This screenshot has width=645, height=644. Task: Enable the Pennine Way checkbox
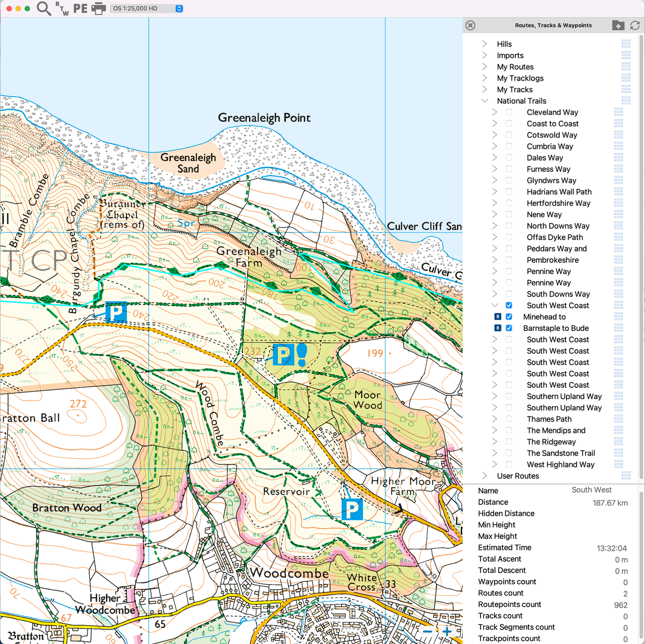point(508,271)
